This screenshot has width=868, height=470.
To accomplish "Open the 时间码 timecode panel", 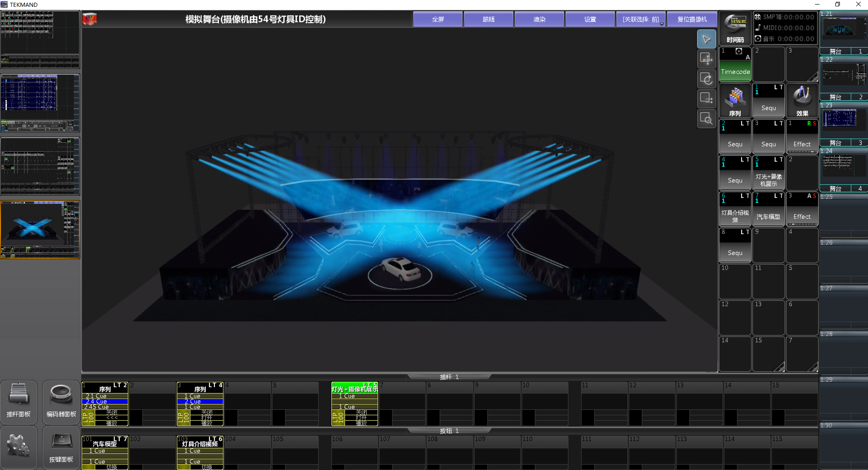I will click(x=735, y=29).
